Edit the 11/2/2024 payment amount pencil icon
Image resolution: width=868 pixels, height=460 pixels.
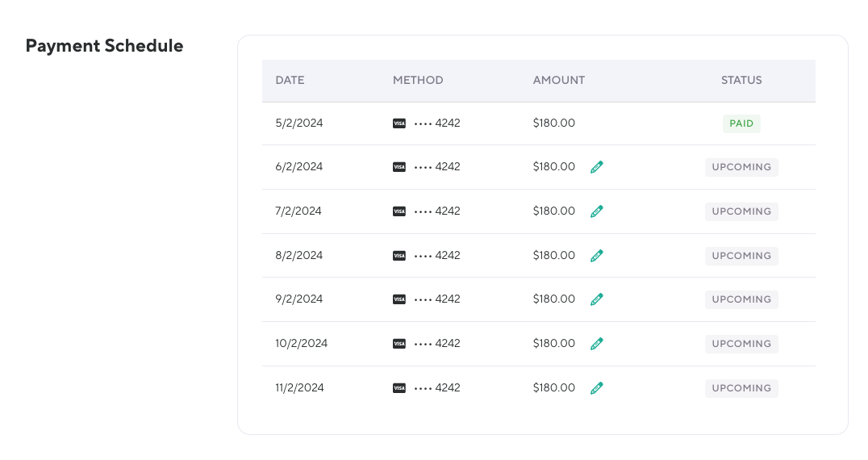pos(596,388)
